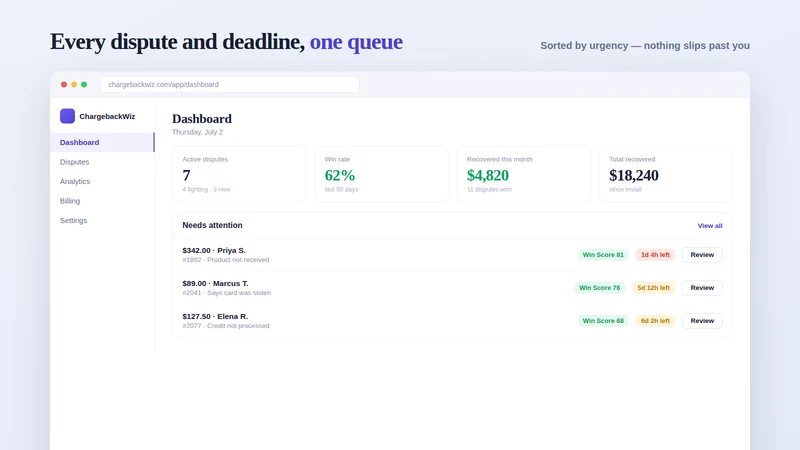
Task: Select the $89.00 · Marcus T. row title
Action: coord(215,283)
